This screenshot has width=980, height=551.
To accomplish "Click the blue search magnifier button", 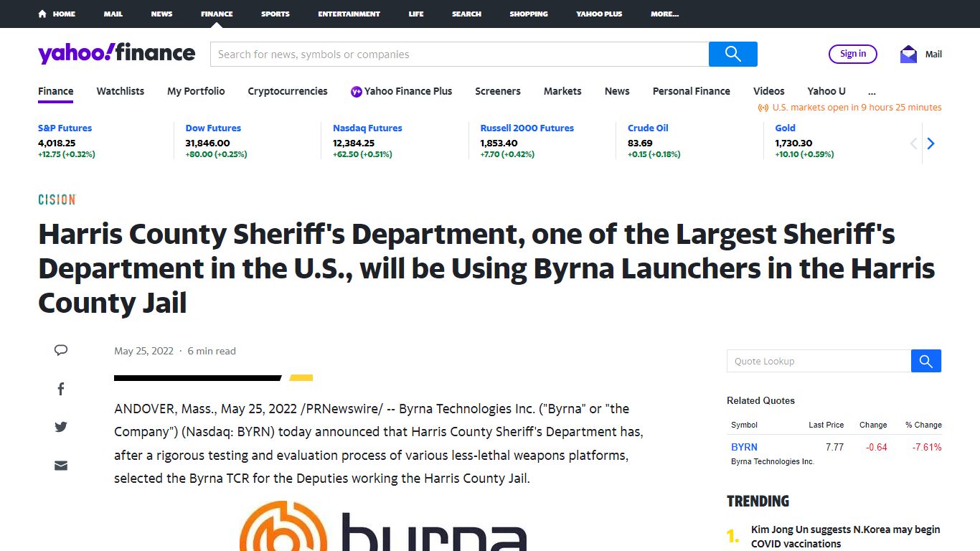I will pyautogui.click(x=732, y=54).
